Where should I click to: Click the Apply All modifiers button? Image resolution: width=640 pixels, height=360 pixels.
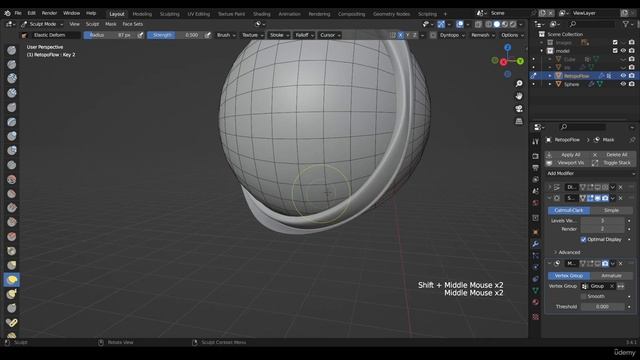(567, 155)
